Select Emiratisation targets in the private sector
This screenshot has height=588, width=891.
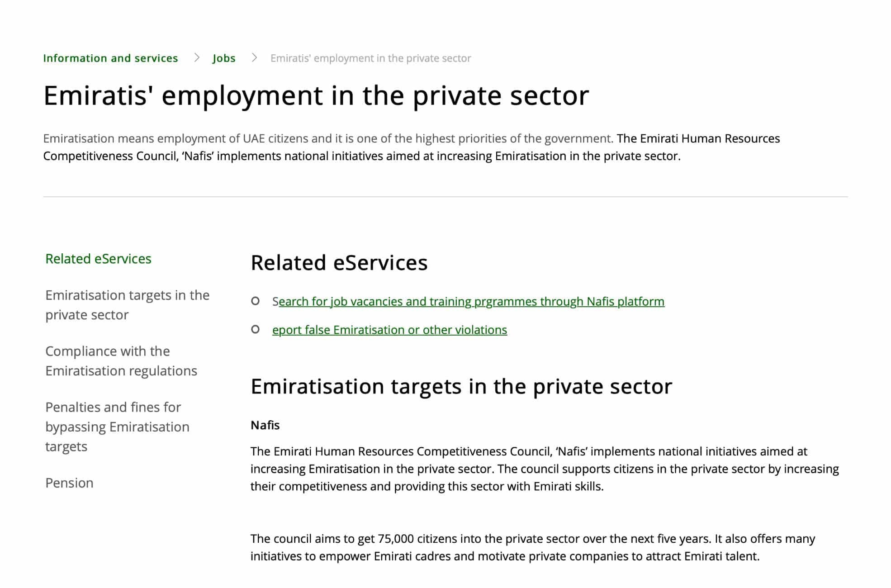tap(127, 304)
